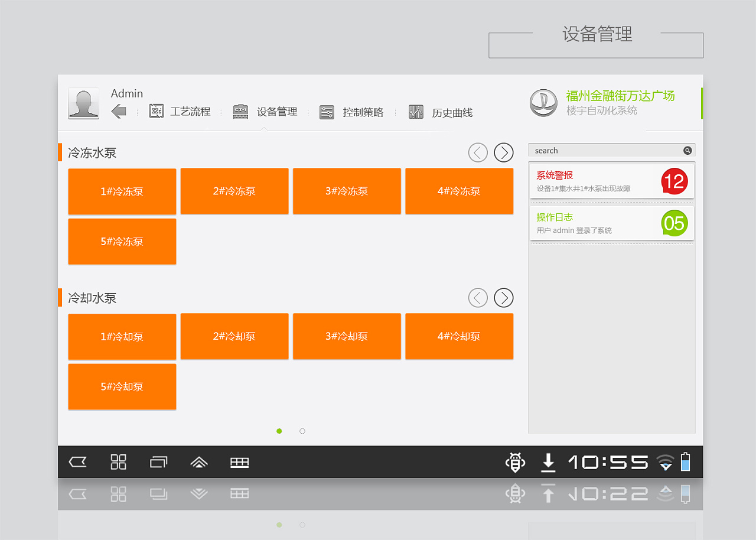
Task: Click the previous chevron for 冷却水泵 section
Action: coord(478,298)
